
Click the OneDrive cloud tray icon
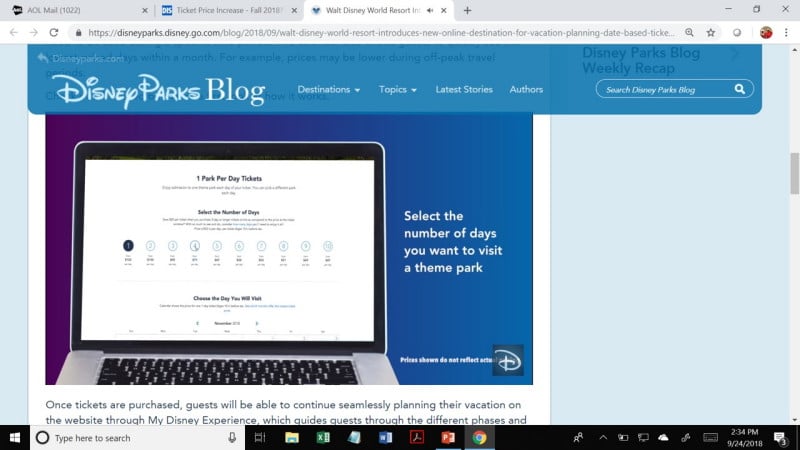coord(663,438)
